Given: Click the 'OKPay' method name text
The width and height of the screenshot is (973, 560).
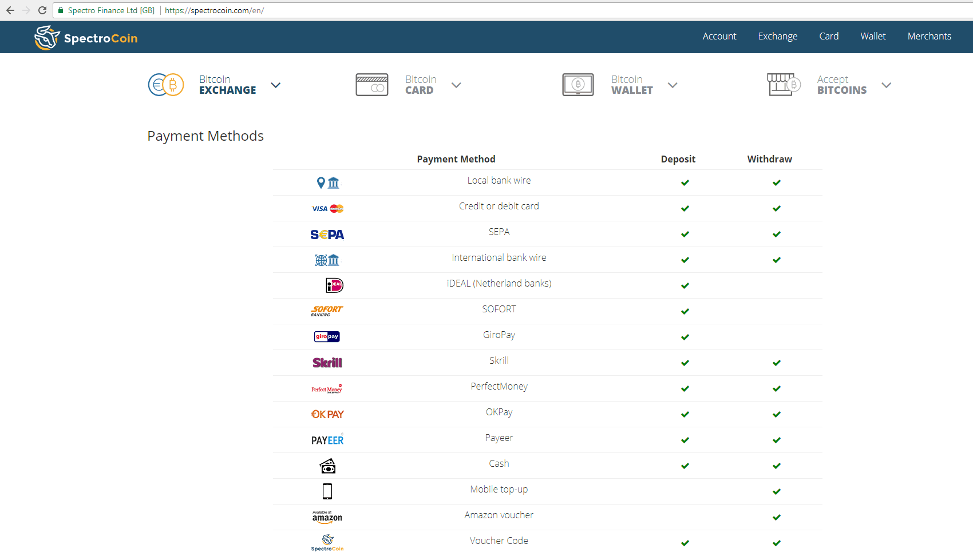Looking at the screenshot, I should [x=499, y=412].
